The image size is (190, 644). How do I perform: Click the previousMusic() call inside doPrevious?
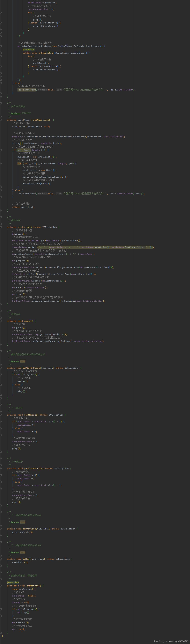22,532
